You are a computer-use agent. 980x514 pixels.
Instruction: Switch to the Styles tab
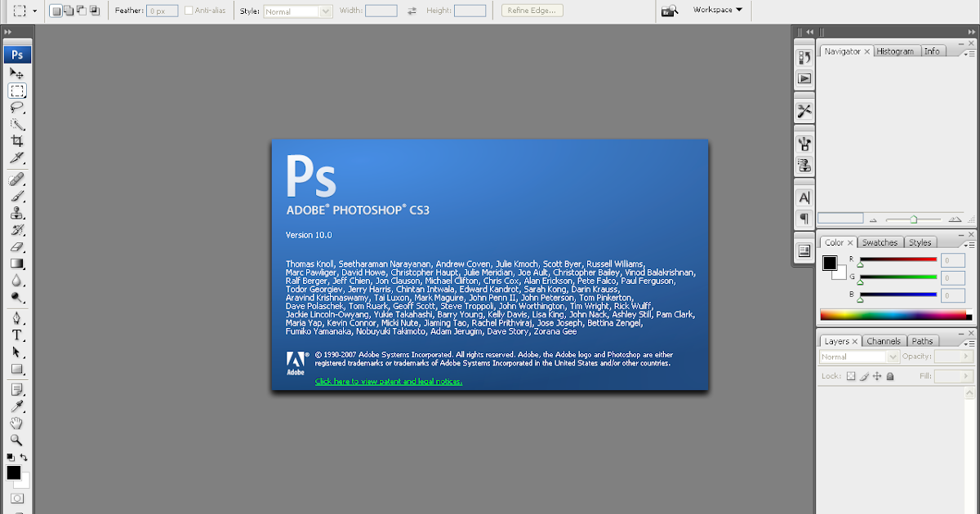(920, 242)
